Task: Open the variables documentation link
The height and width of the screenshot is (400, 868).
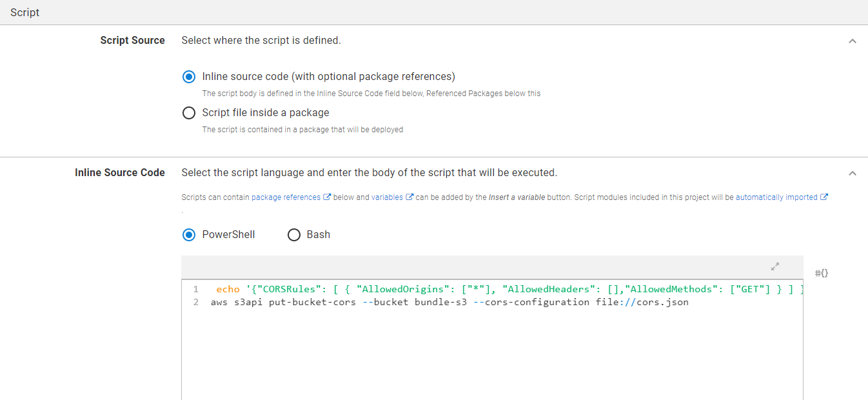Action: click(387, 197)
